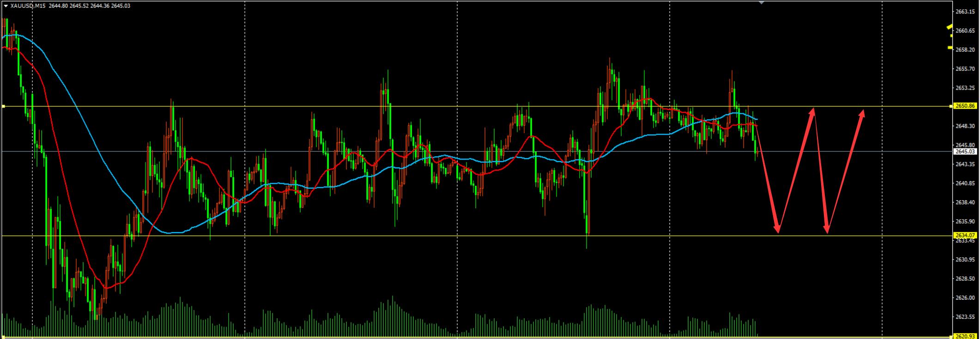Click the 2643.35 price scale value

tap(965, 164)
